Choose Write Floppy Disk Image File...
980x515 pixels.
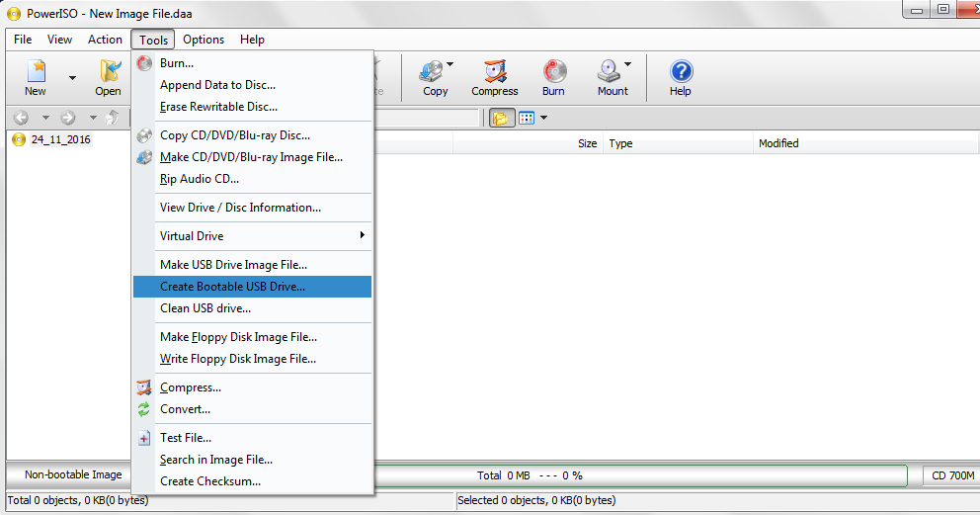pos(253,360)
